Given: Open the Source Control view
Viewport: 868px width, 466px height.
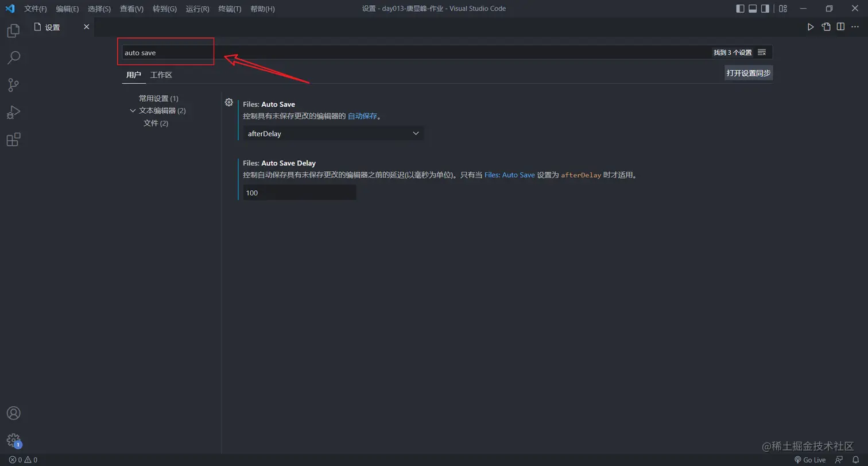Looking at the screenshot, I should (13, 85).
